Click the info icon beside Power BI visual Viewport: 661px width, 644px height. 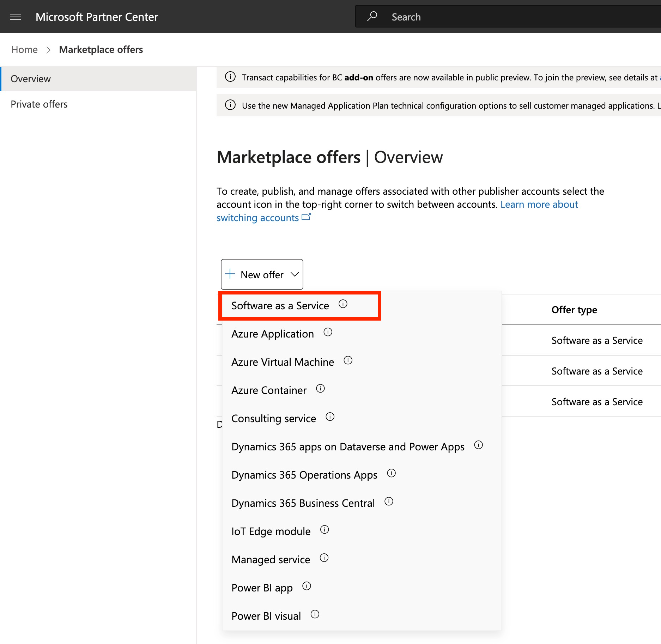pyautogui.click(x=315, y=614)
